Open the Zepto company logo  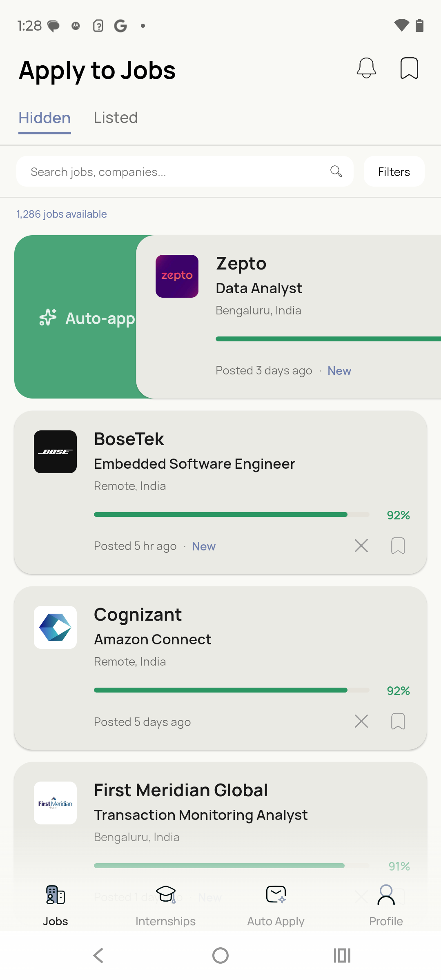tap(177, 276)
